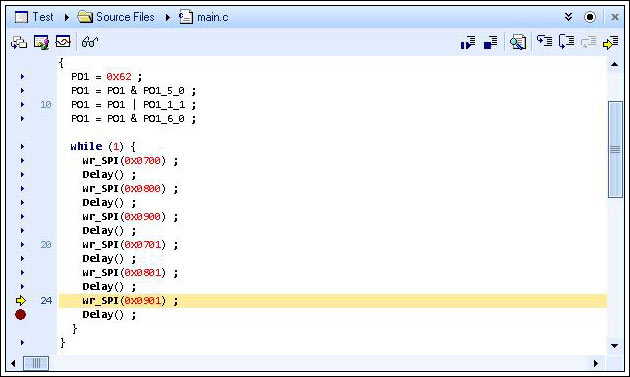Click the gutter marker beside the final closing brace

pyautogui.click(x=22, y=342)
